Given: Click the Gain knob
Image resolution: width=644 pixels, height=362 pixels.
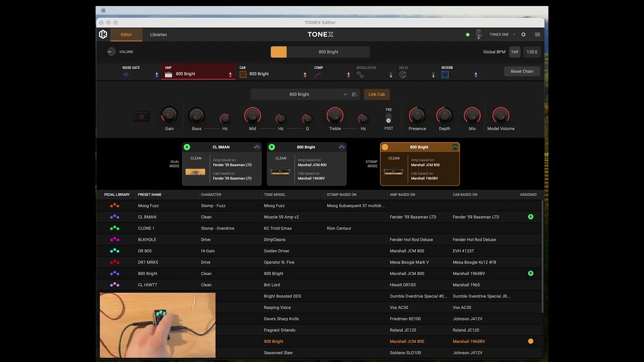Looking at the screenshot, I should 169,115.
